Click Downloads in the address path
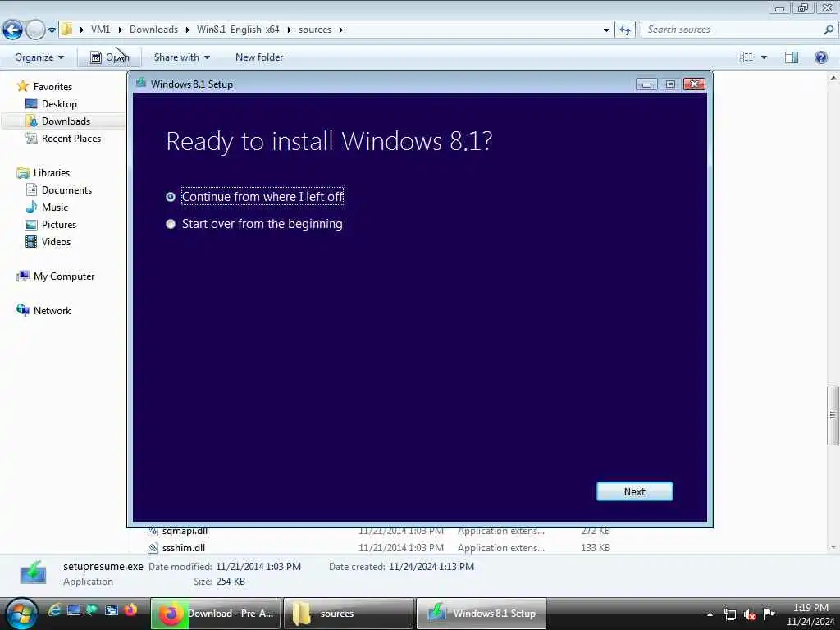 click(153, 30)
